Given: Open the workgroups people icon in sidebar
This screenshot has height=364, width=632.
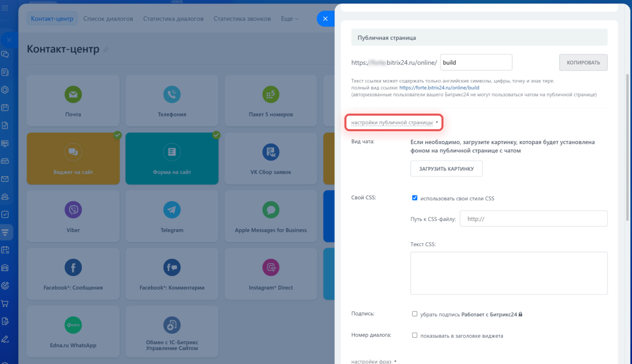Looking at the screenshot, I should click(x=5, y=197).
